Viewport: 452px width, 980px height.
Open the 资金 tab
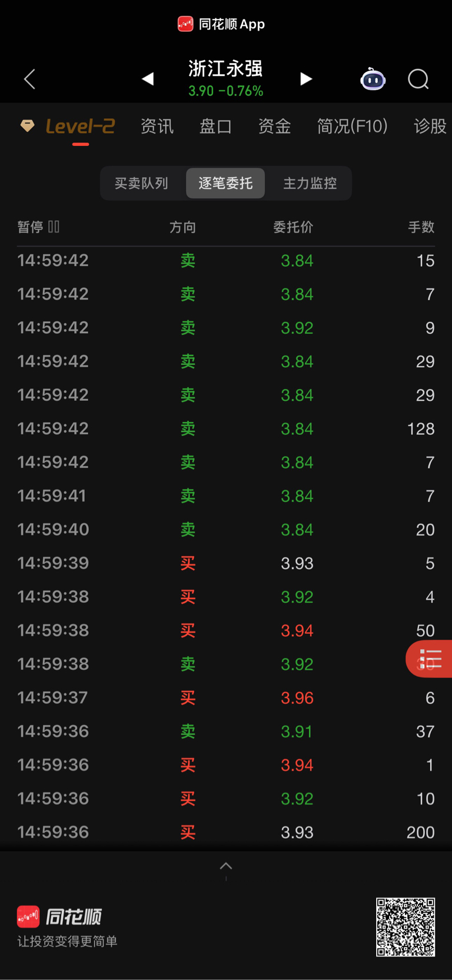(274, 126)
